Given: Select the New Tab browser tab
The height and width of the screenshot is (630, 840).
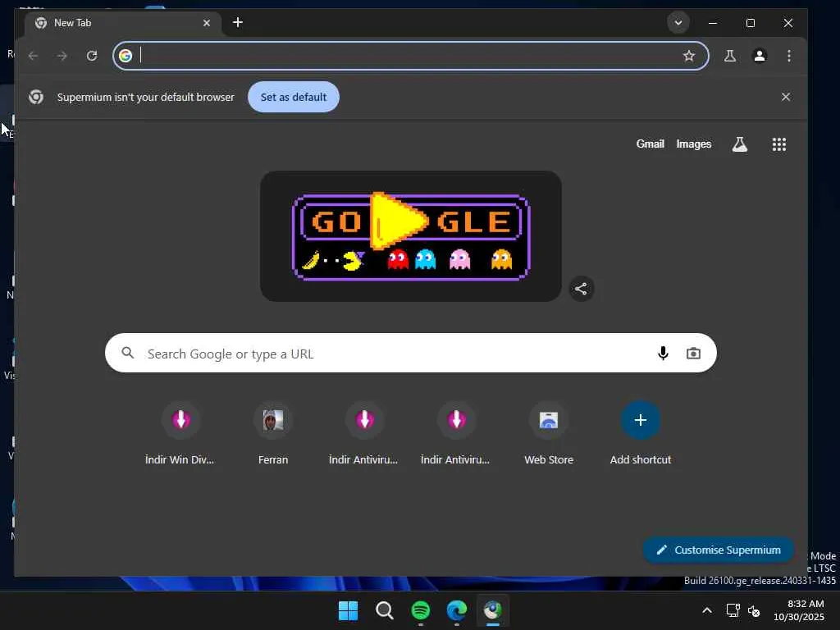Looking at the screenshot, I should [123, 23].
